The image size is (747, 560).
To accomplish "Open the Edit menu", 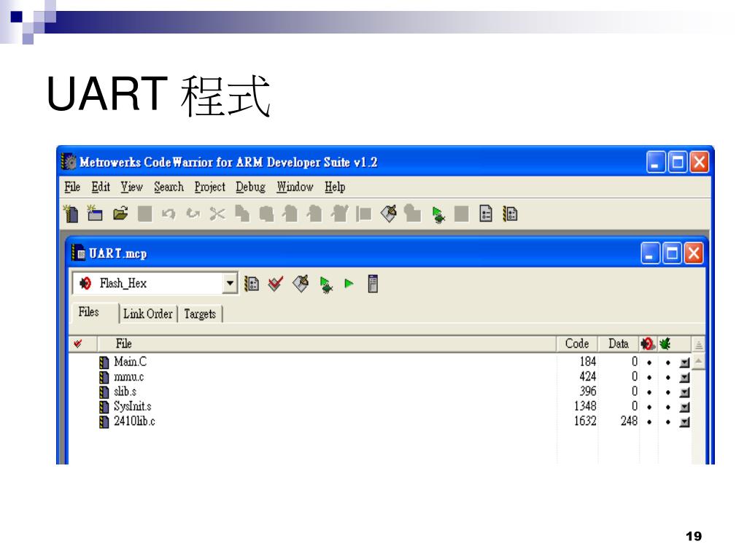I will click(101, 187).
